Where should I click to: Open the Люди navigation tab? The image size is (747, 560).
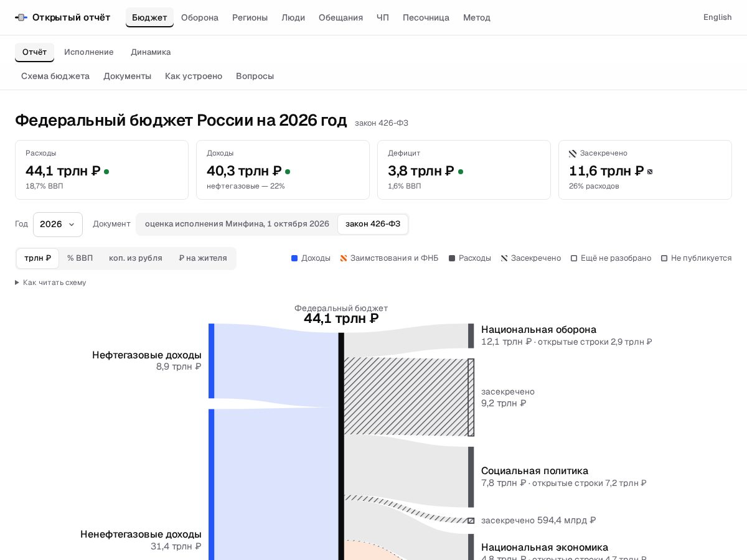coord(293,17)
